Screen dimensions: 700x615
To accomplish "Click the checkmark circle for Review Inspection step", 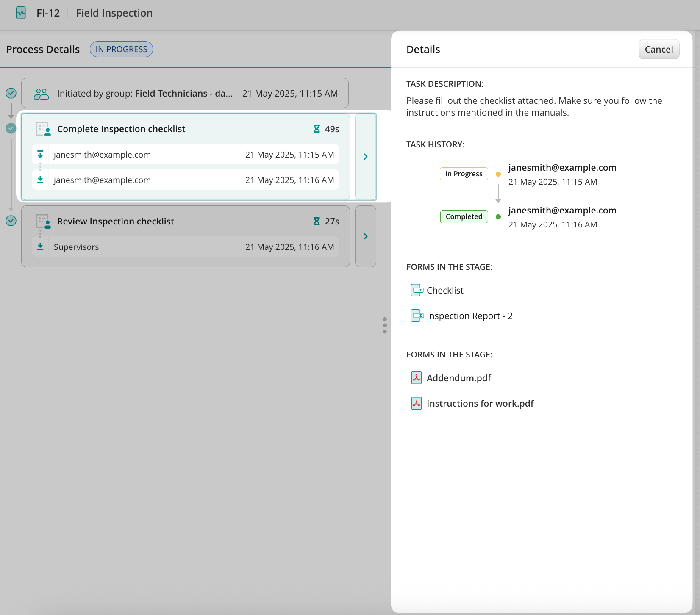I will pos(11,221).
